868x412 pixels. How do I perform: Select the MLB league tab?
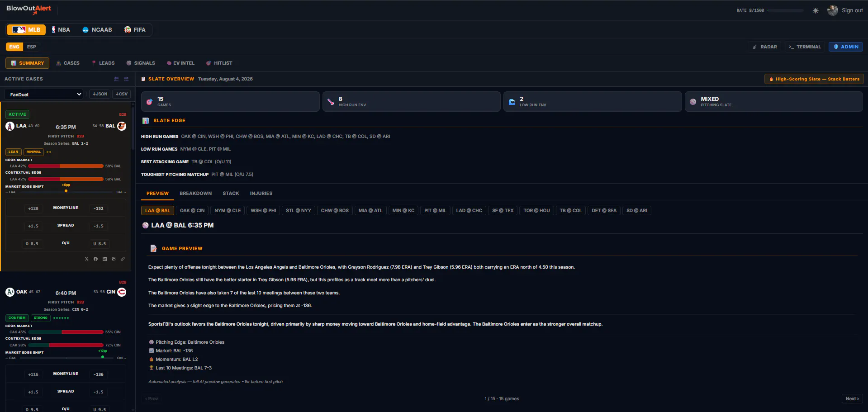[x=26, y=30]
